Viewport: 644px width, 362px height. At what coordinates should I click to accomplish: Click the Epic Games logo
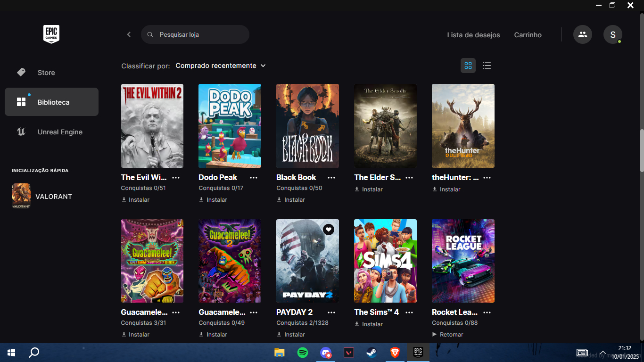click(51, 34)
